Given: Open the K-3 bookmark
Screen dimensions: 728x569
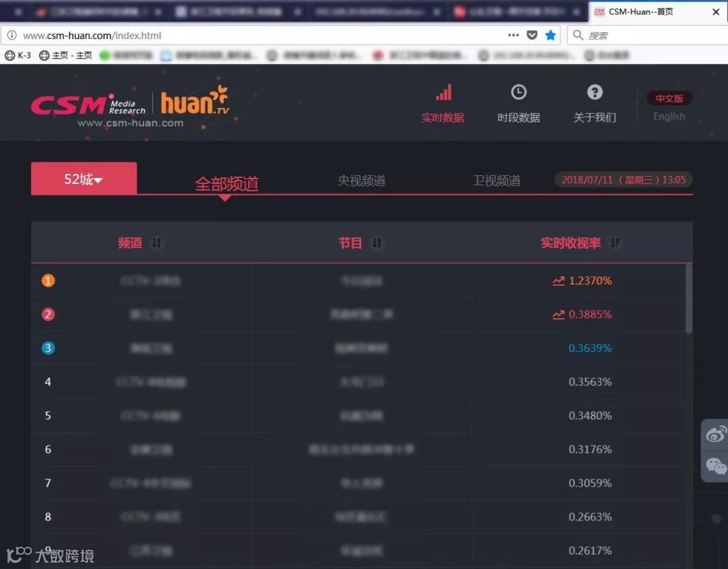Looking at the screenshot, I should [x=18, y=55].
